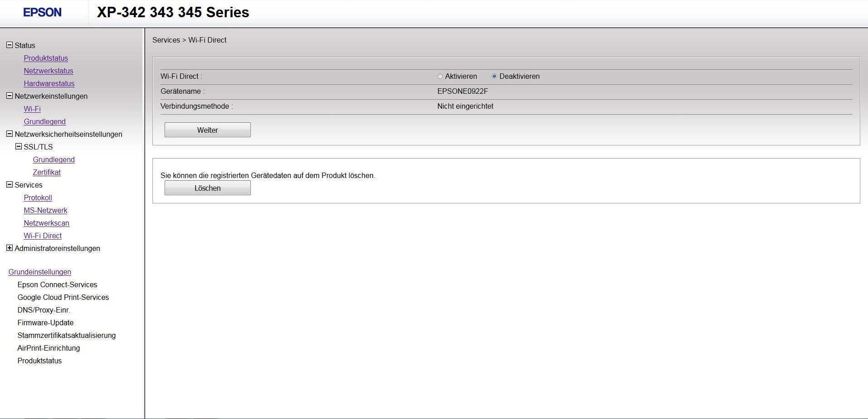Open the MS-Netzwerk link
Viewport: 868px width, 419px height.
coord(45,211)
